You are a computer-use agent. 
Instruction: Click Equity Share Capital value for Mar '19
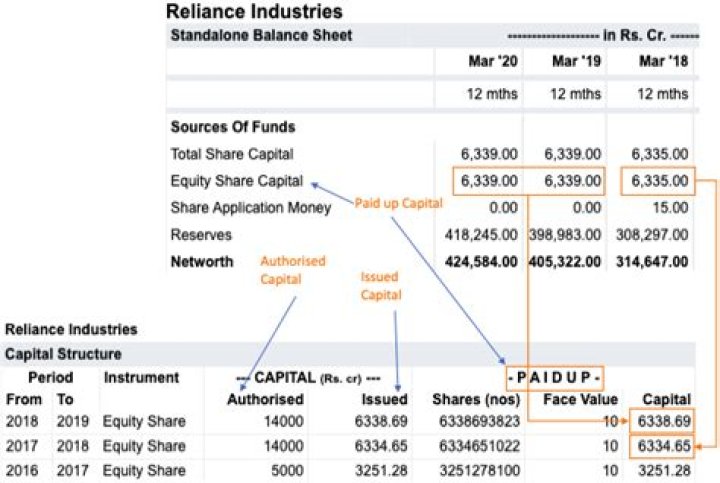pyautogui.click(x=573, y=181)
